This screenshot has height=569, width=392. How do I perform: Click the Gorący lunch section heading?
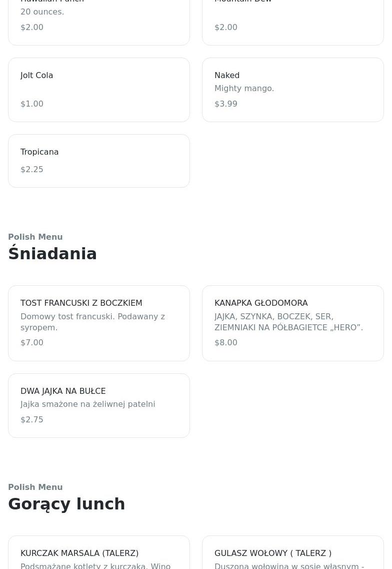click(66, 504)
